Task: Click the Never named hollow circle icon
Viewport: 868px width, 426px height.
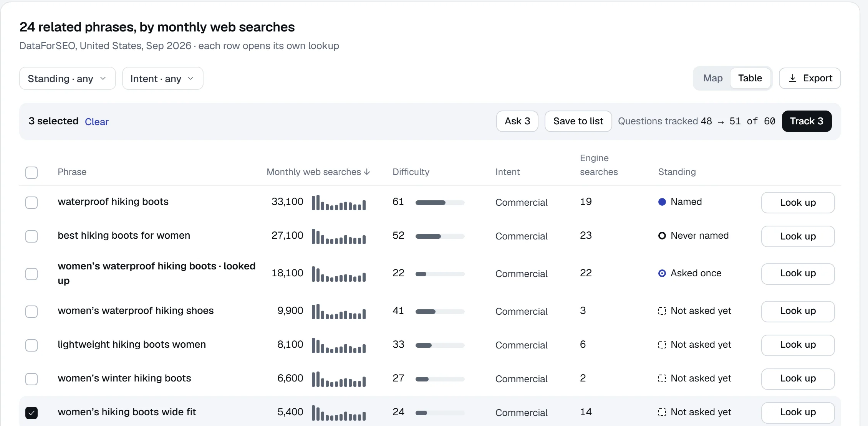Action: click(x=662, y=236)
